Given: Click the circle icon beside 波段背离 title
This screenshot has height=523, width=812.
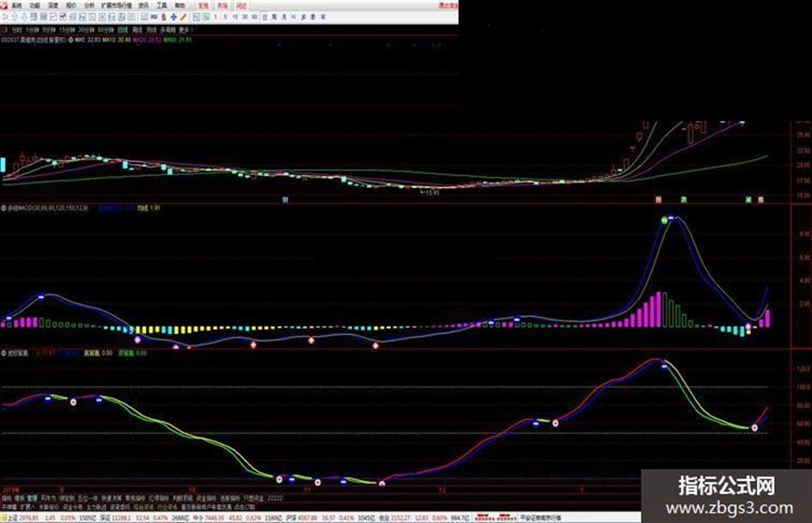Looking at the screenshot, I should click(x=3, y=353).
